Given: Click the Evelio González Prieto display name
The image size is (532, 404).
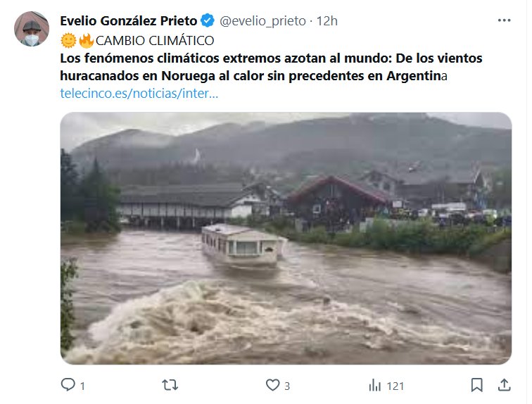Looking at the screenshot, I should tap(129, 21).
